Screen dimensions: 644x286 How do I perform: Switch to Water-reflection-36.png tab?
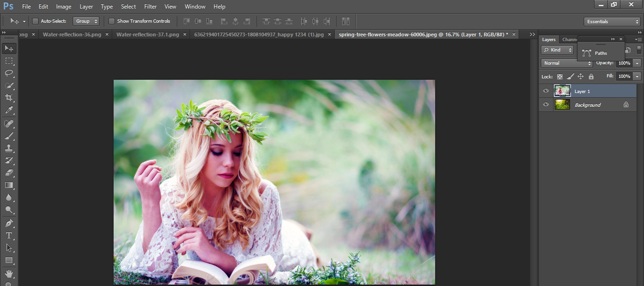pyautogui.click(x=72, y=34)
